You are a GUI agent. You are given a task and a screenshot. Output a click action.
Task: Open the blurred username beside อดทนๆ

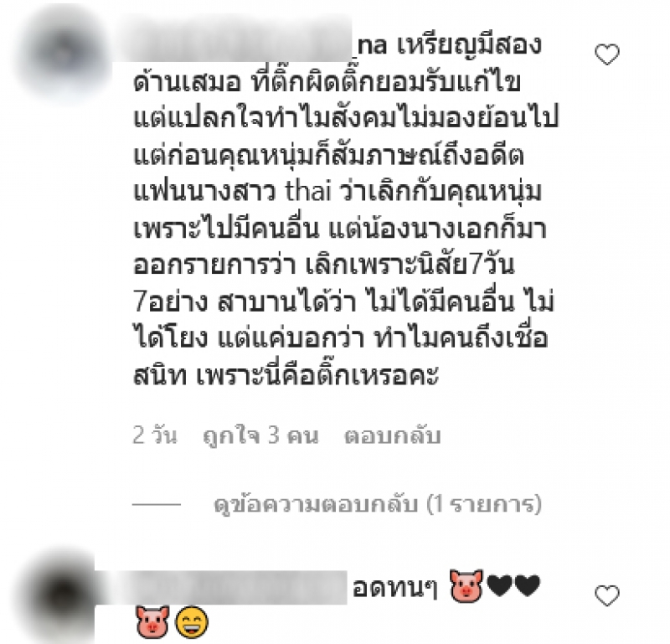[x=221, y=587]
